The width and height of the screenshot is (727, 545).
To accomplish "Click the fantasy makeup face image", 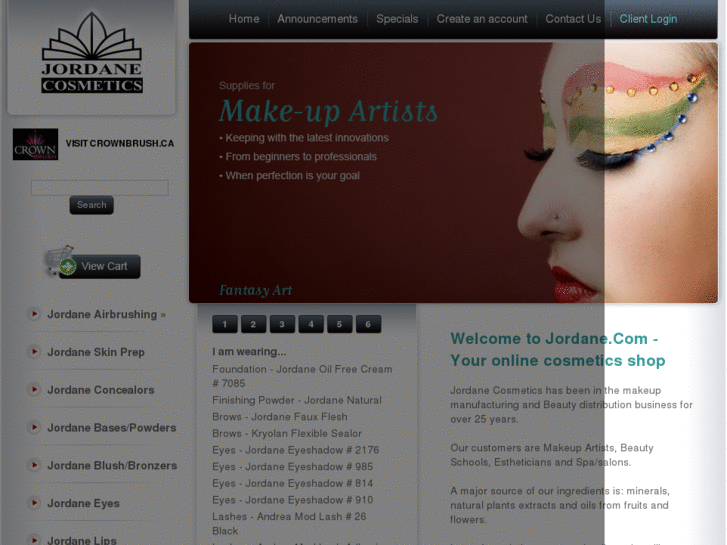I will [x=617, y=173].
